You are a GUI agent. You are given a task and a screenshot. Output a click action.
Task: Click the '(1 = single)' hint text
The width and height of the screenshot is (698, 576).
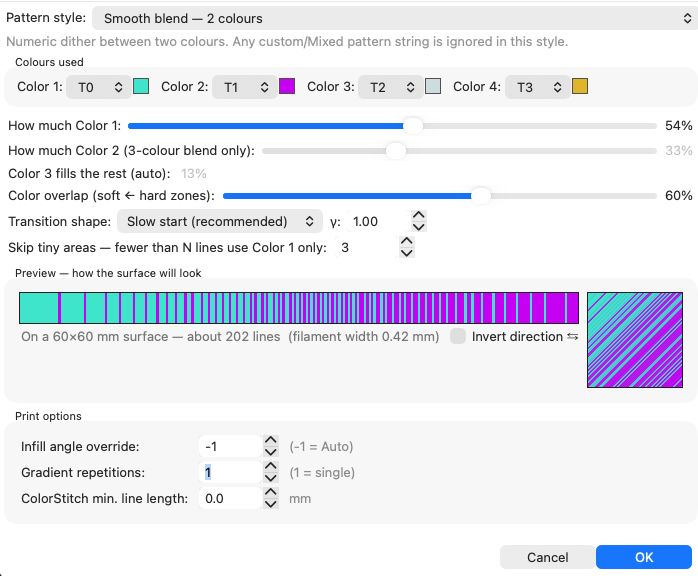click(x=322, y=472)
